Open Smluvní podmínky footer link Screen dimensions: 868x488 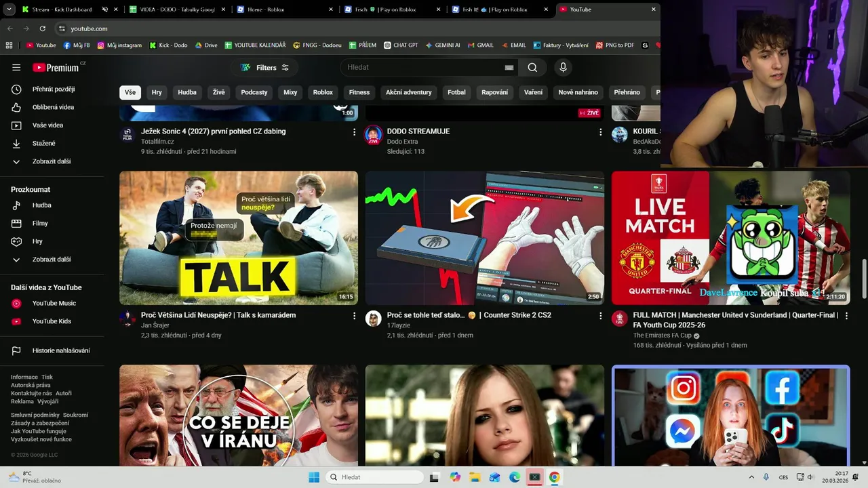tap(35, 415)
